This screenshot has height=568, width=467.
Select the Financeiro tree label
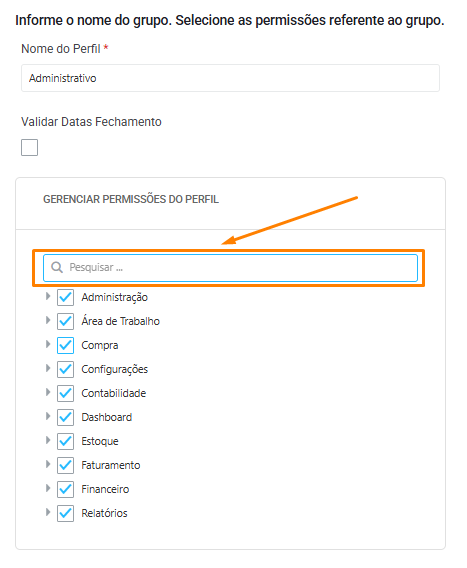(105, 489)
